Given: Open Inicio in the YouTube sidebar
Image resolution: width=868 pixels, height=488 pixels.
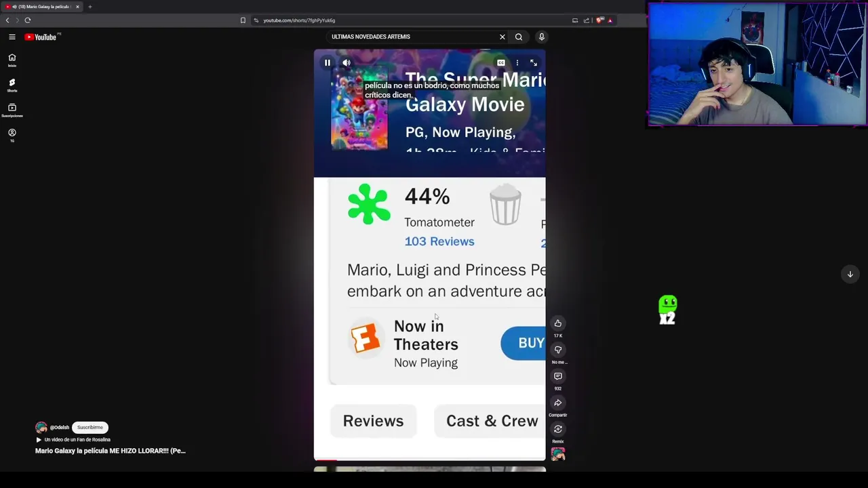Looking at the screenshot, I should click(x=12, y=60).
